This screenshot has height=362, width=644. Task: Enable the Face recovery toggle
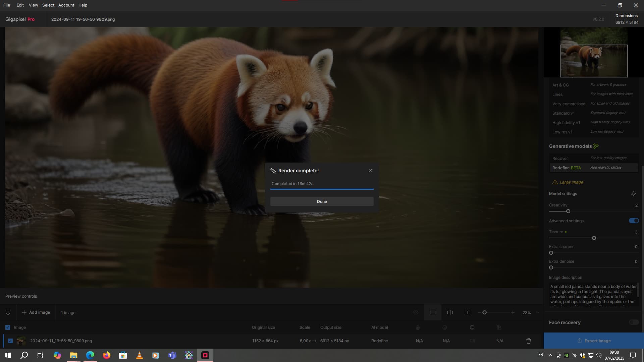[x=633, y=322]
